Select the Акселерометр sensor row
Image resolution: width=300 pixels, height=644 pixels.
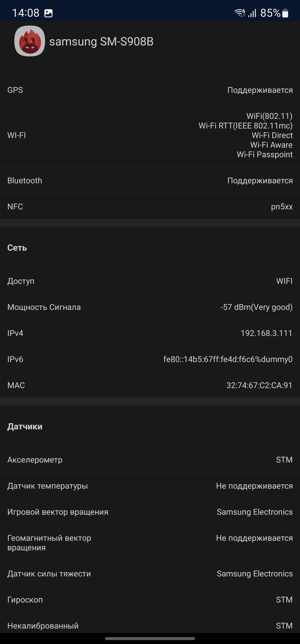150,460
